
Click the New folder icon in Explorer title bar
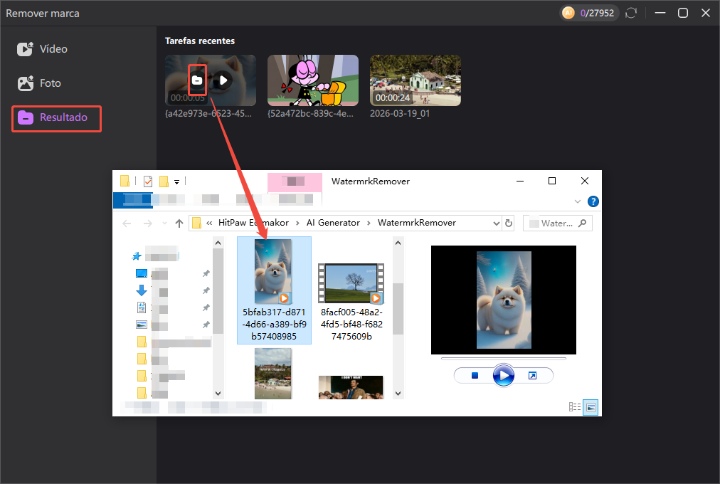(x=163, y=181)
